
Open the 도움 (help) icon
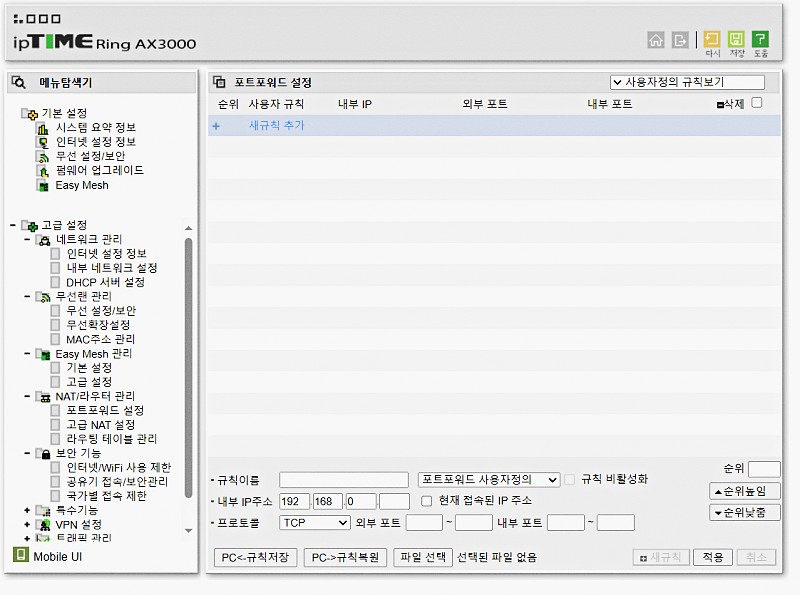coord(761,42)
